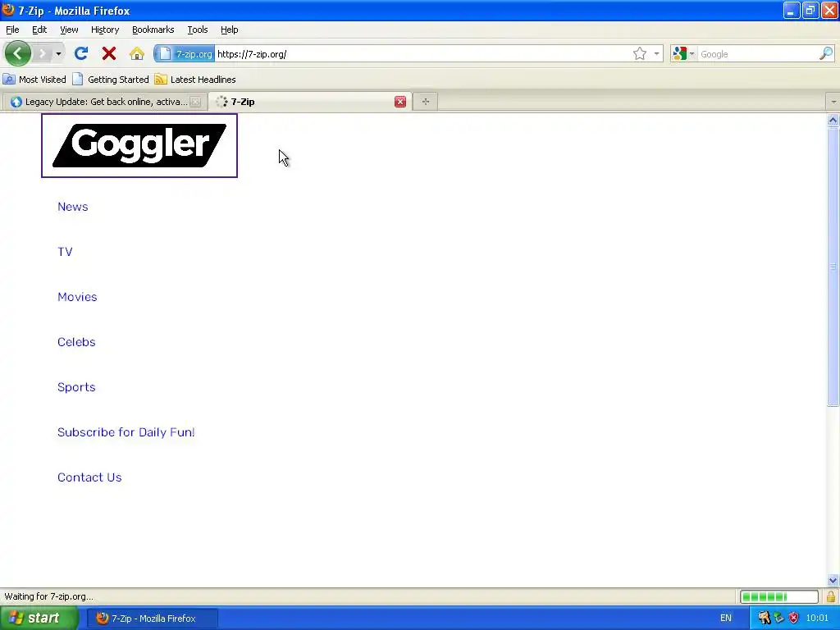Image resolution: width=840 pixels, height=630 pixels.
Task: Bookmark this page with the star icon
Action: pyautogui.click(x=639, y=53)
